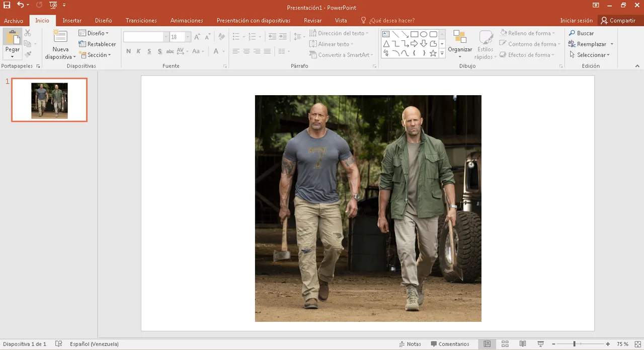Open the Archivo tab
The image size is (644, 350).
(14, 21)
